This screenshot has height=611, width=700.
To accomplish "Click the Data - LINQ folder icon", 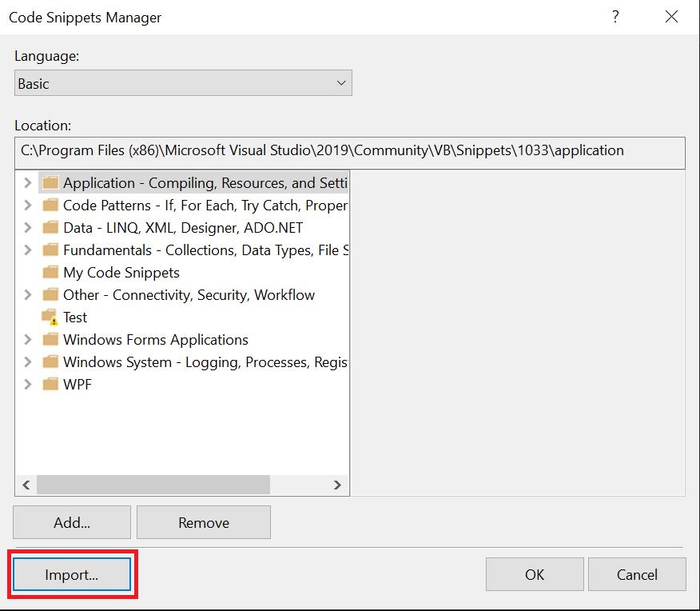I will [50, 228].
